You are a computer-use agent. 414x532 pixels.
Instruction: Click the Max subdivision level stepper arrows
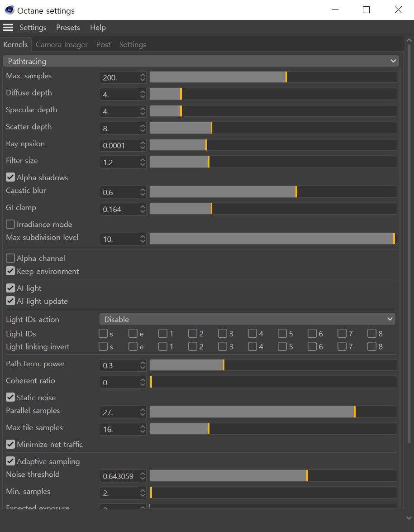pos(143,239)
